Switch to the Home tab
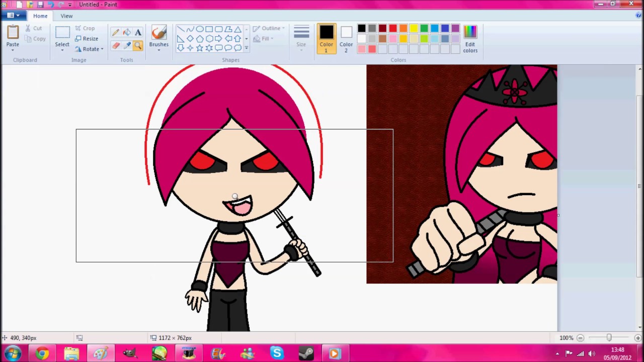The height and width of the screenshot is (362, 644). [40, 16]
